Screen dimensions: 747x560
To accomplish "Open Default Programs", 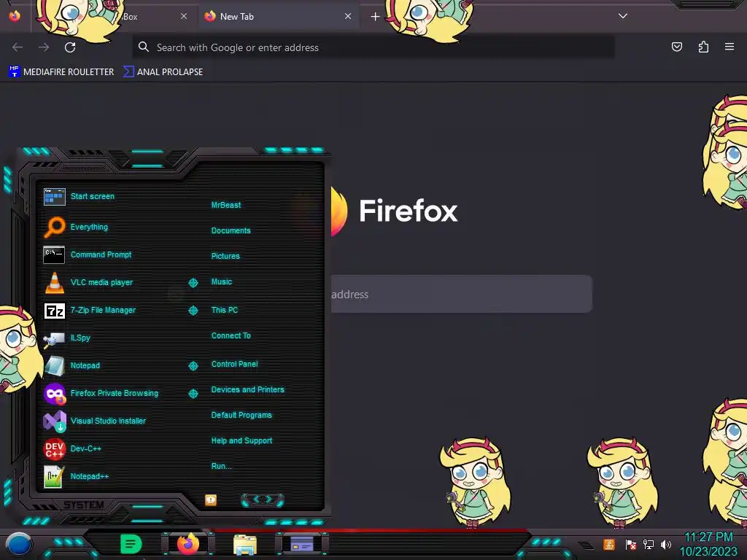I will coord(241,415).
